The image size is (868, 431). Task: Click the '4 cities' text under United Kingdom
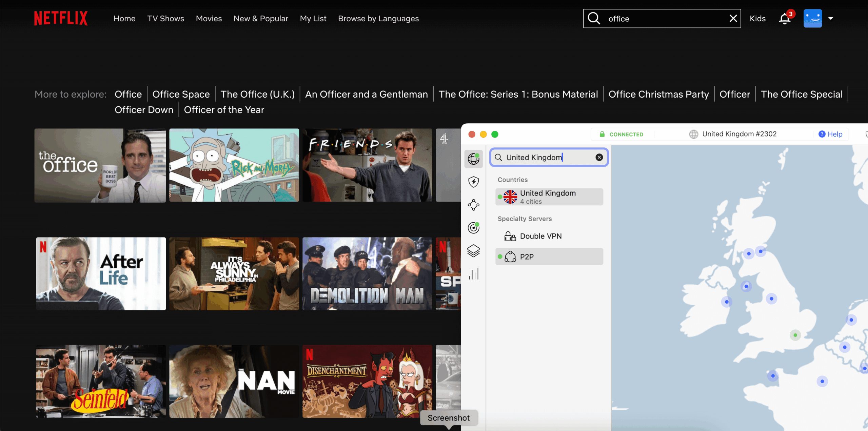[531, 202]
